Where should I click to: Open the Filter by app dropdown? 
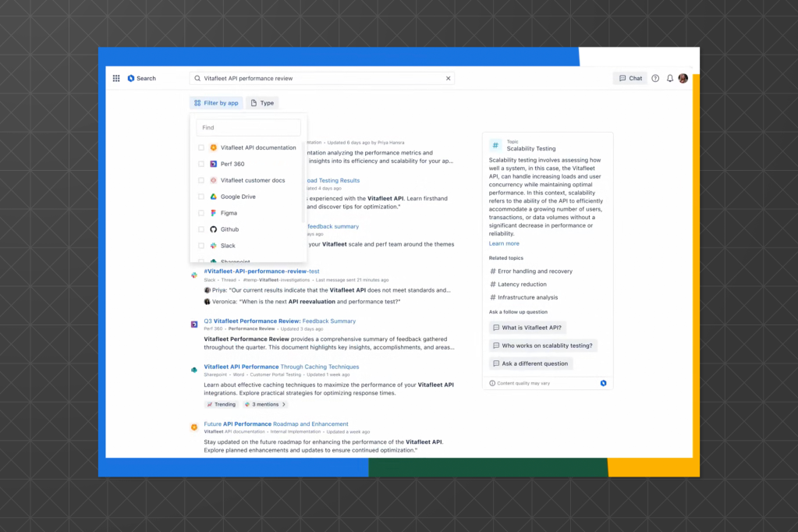coord(216,103)
